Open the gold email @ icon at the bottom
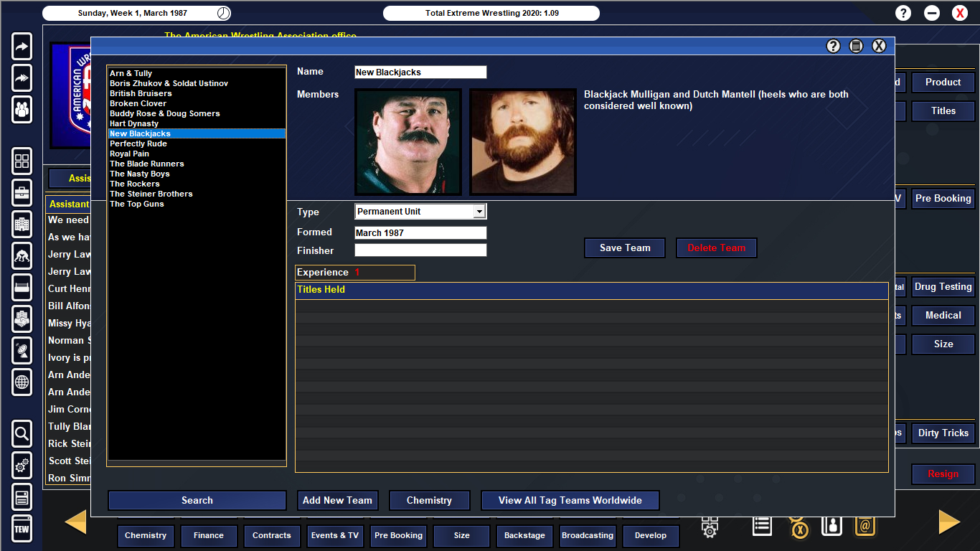Screen dimensions: 980x551 [865, 526]
